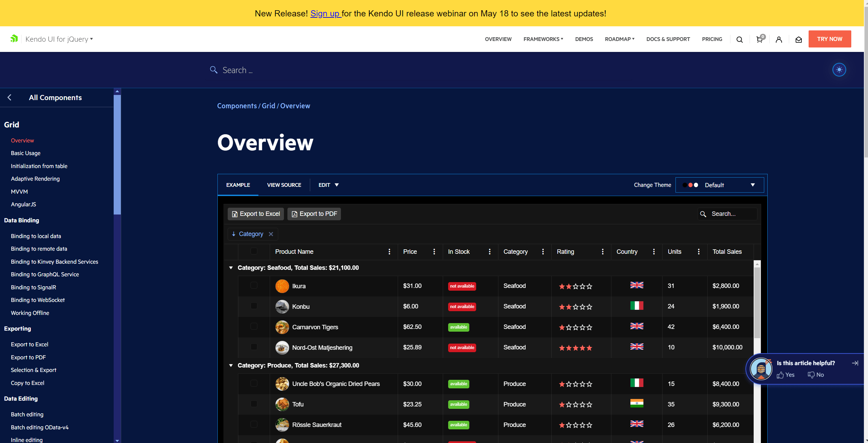
Task: Open the user account icon
Action: 779,39
